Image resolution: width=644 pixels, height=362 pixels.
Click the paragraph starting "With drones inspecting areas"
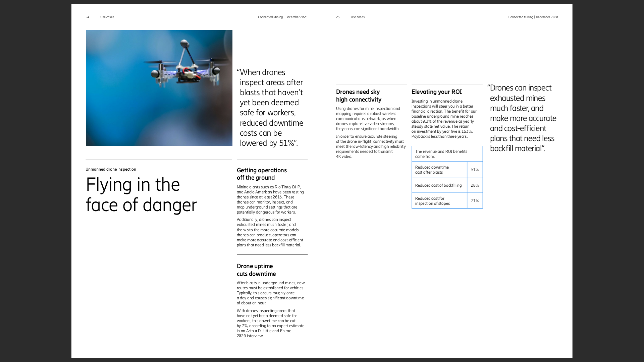[270, 323]
